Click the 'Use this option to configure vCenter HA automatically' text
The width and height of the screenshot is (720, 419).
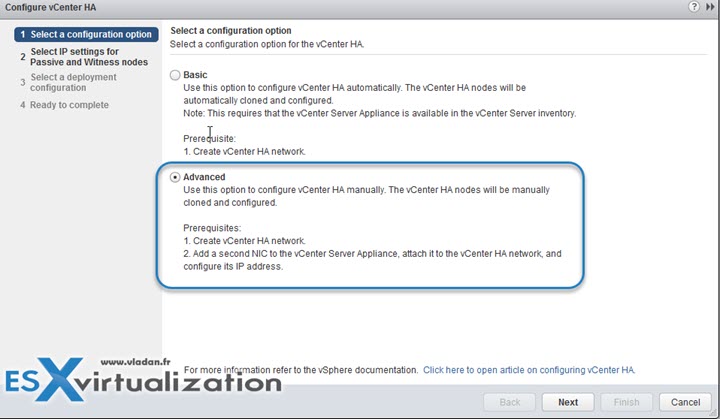tap(354, 94)
